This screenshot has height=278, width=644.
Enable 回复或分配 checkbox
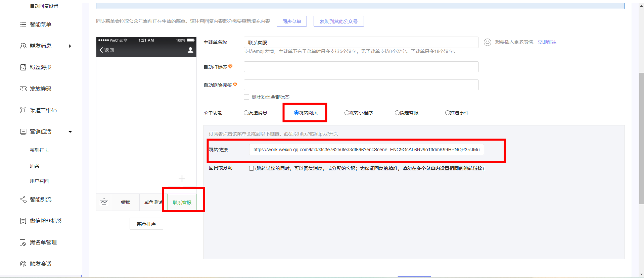(x=251, y=168)
